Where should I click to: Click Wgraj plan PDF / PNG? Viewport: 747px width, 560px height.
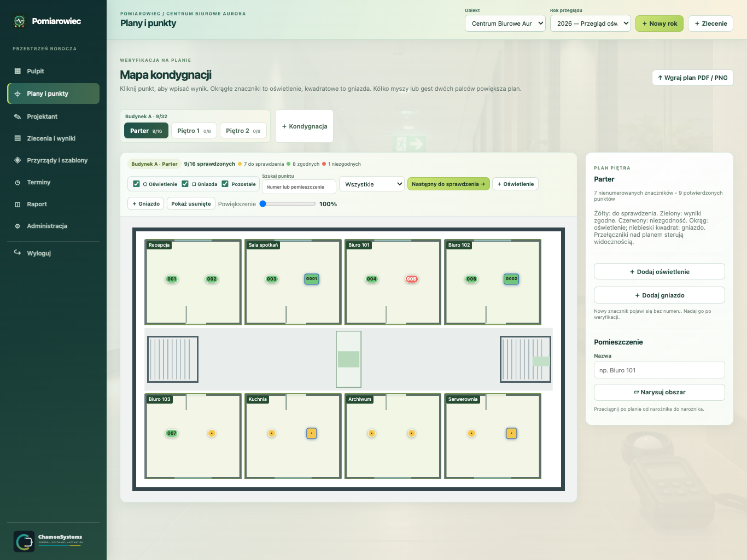click(692, 78)
